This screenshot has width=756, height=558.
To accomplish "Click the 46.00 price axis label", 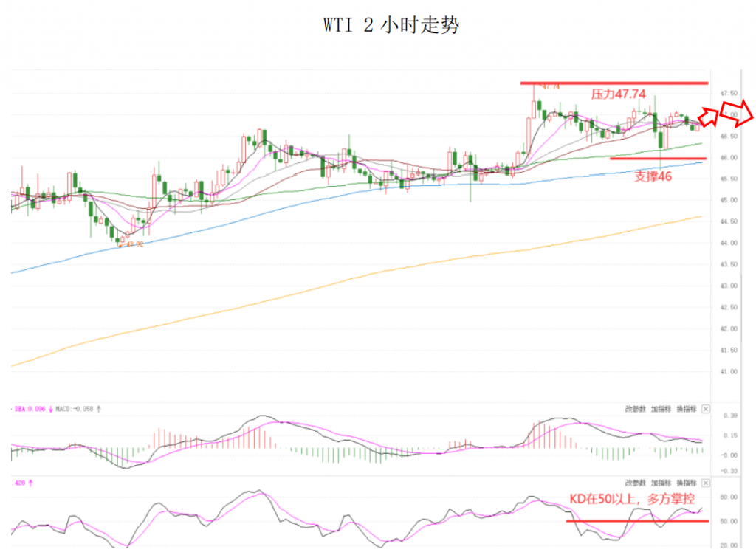I will pyautogui.click(x=729, y=157).
